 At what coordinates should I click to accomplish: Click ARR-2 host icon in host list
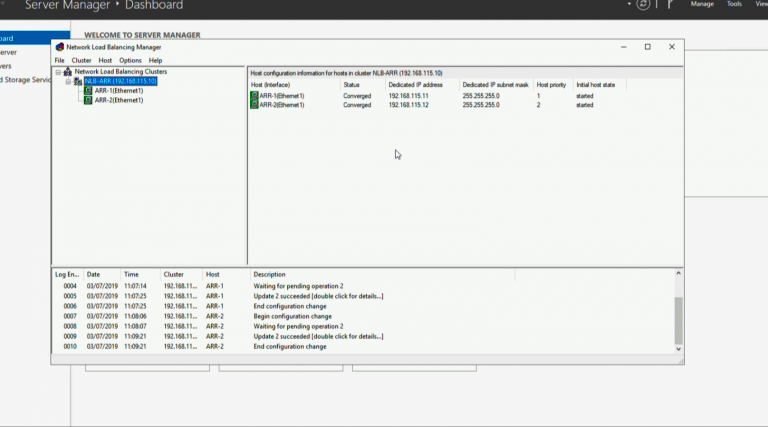[254, 105]
